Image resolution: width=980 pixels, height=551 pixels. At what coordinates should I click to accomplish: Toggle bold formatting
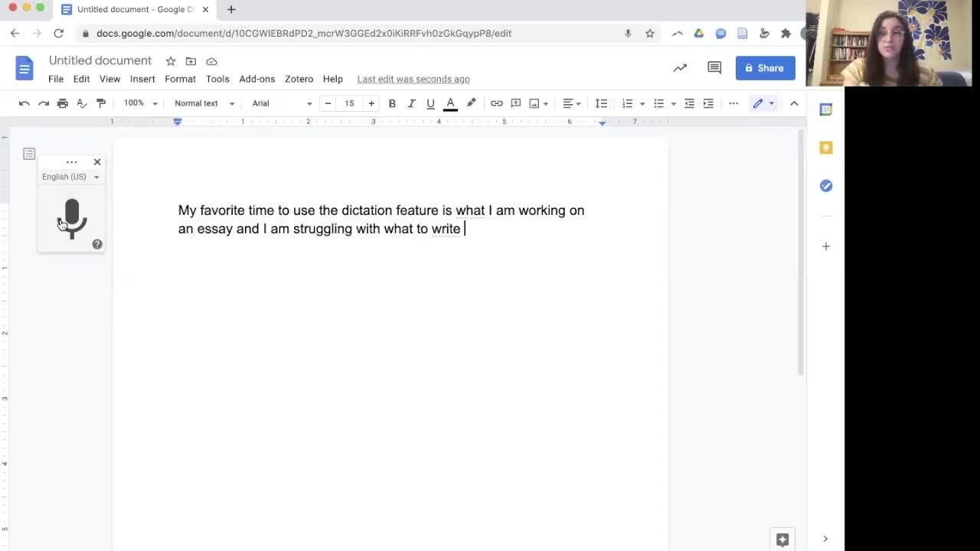click(x=392, y=103)
